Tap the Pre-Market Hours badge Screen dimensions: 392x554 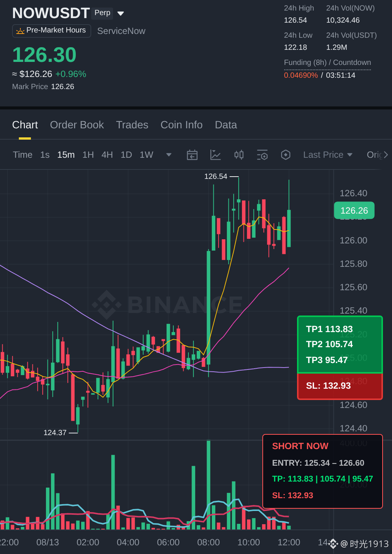(x=52, y=31)
